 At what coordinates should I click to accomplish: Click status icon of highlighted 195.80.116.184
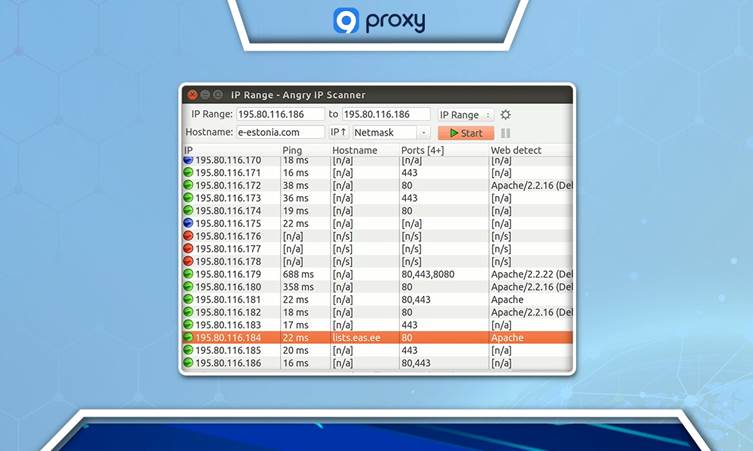tap(188, 338)
